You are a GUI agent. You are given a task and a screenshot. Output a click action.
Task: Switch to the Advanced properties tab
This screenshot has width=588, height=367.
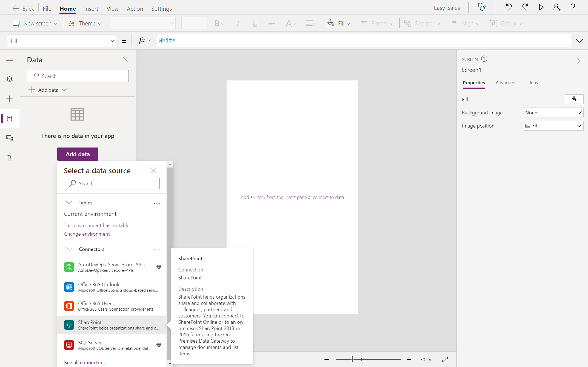505,83
